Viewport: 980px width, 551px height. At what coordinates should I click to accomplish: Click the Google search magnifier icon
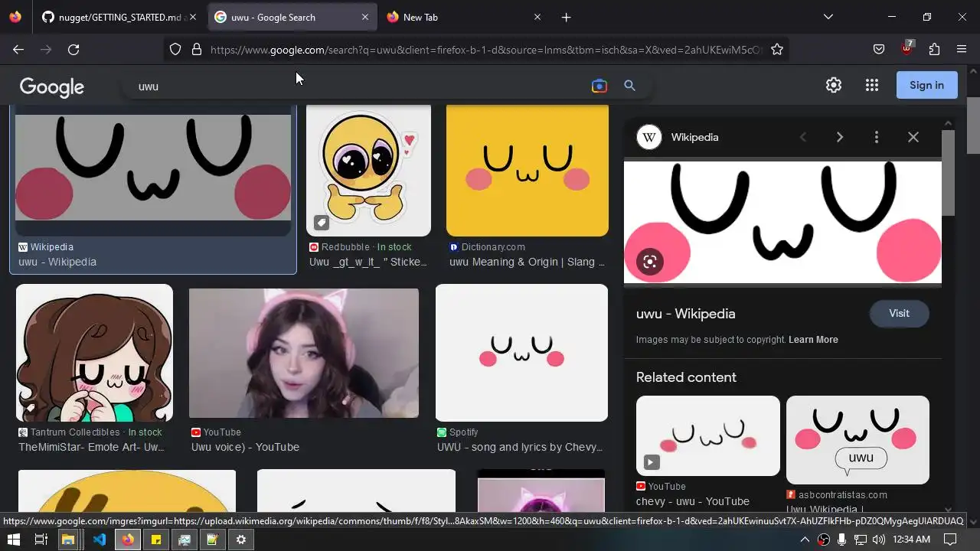click(629, 86)
